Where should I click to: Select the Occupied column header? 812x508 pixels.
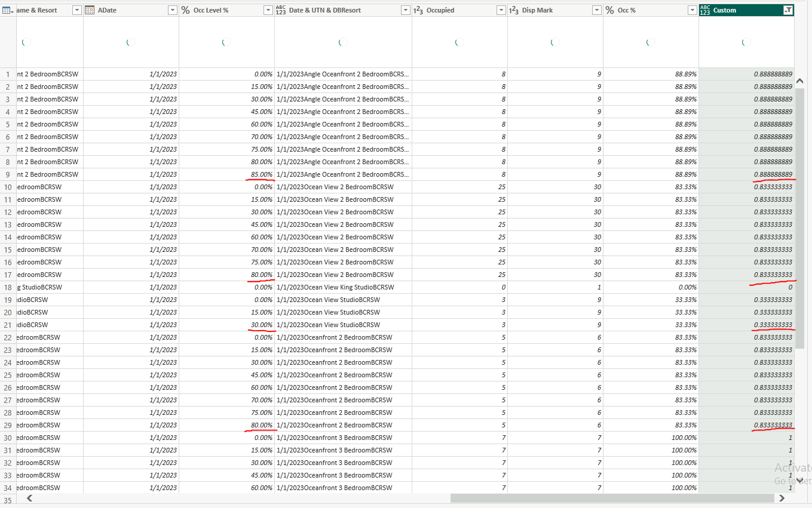click(x=459, y=10)
